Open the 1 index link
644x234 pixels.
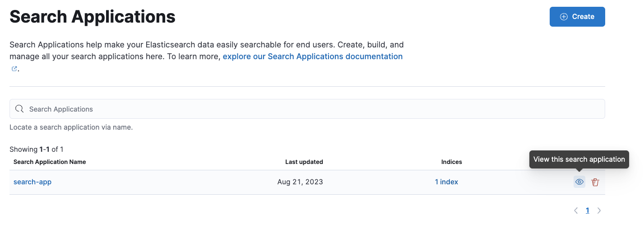click(446, 182)
